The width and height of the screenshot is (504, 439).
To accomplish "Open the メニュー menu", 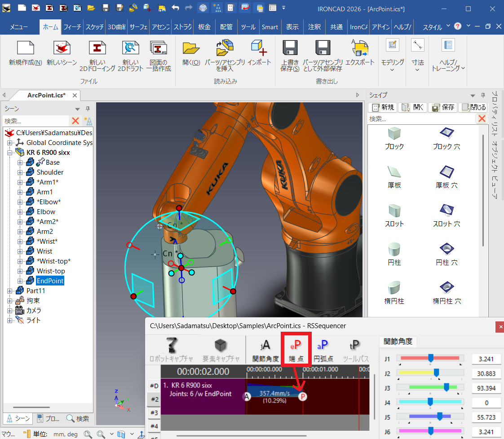I will 19,27.
